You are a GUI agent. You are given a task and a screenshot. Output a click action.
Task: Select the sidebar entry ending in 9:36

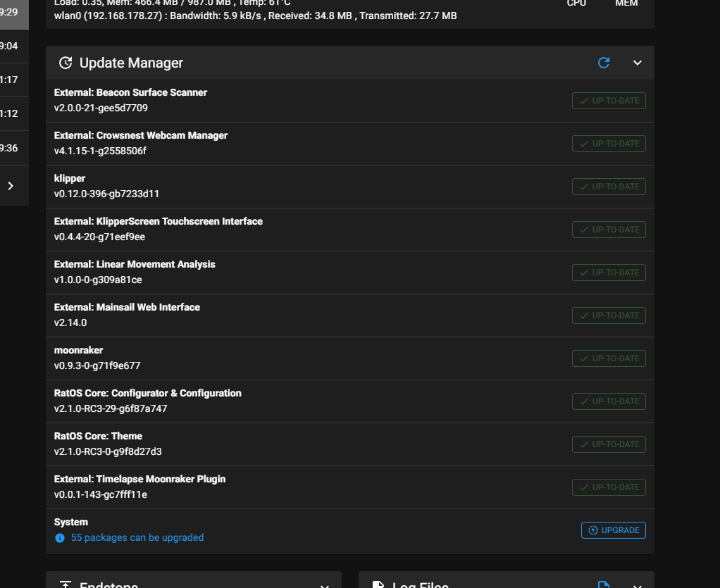pos(14,149)
